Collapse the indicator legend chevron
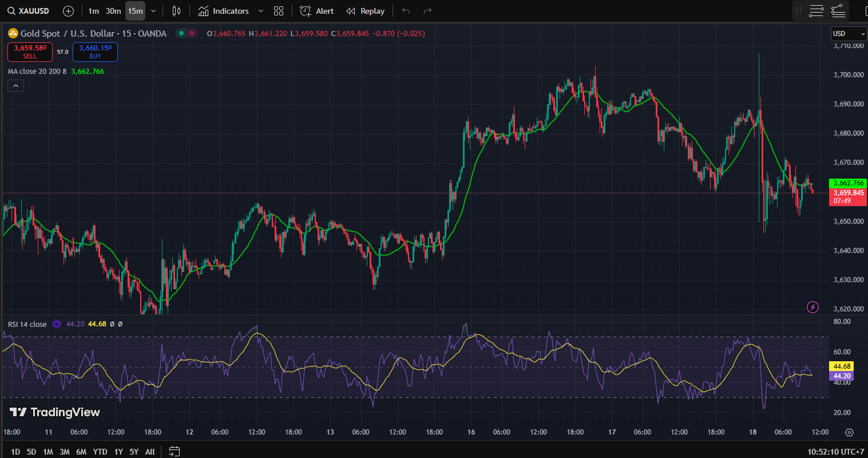 (x=15, y=86)
